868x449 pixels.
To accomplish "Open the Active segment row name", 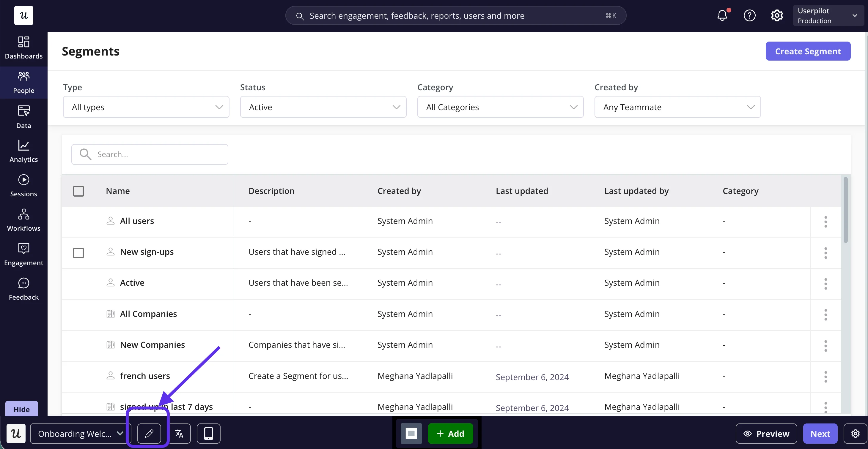I will 132,283.
